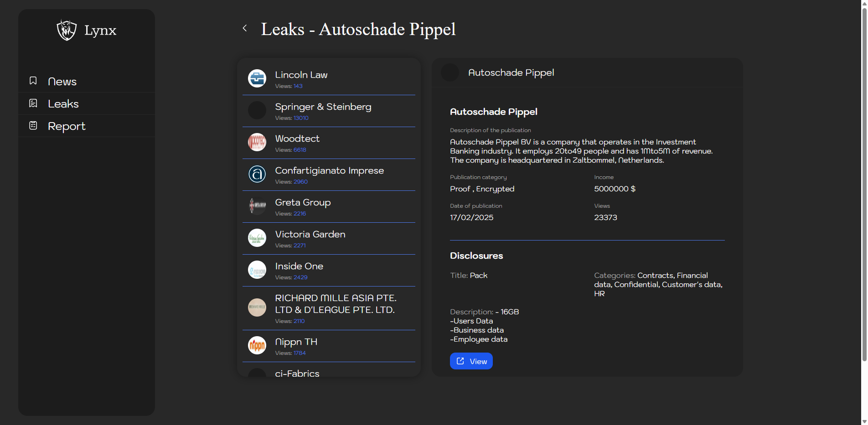Click the Victoria Garden logo avatar
This screenshot has height=425, width=868.
pos(257,238)
